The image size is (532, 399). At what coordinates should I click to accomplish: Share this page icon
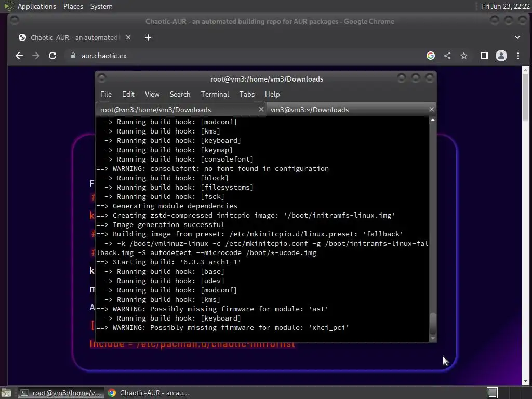(x=447, y=56)
